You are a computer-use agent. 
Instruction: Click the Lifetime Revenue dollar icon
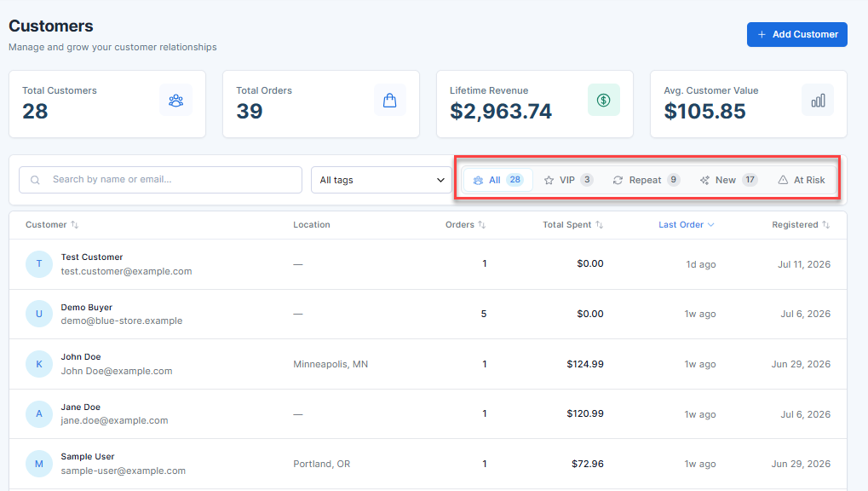tap(603, 101)
